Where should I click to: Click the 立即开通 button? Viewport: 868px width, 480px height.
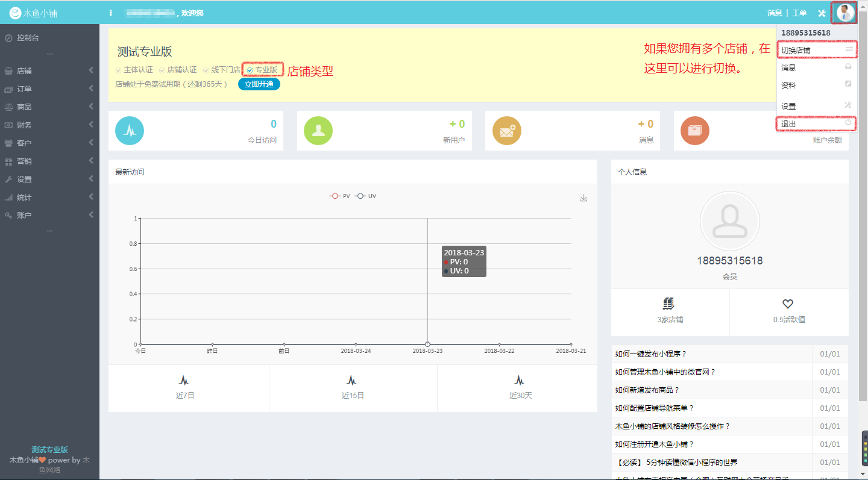(x=259, y=84)
